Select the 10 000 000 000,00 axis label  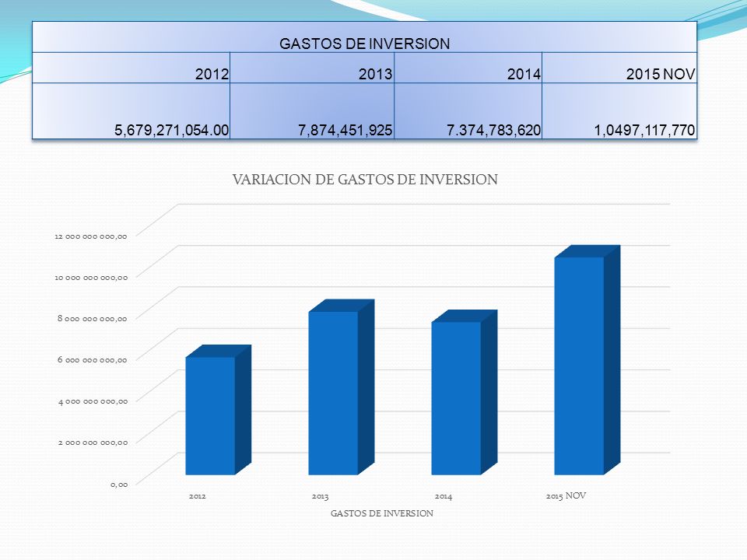91,277
